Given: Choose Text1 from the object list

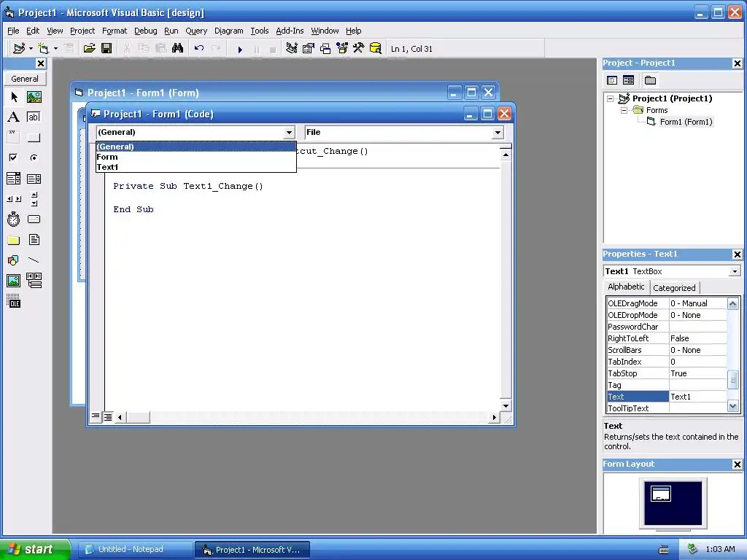Looking at the screenshot, I should click(196, 167).
